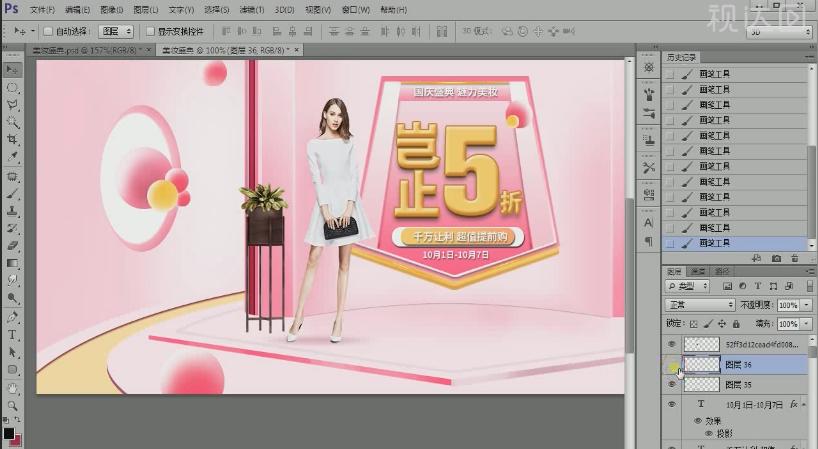Open the 3D mode dropdown top right
The image size is (818, 449).
tap(779, 32)
